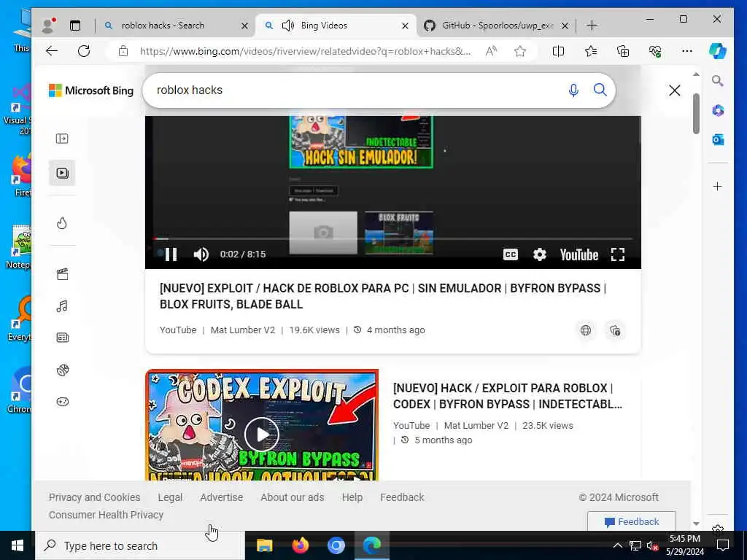
Task: View source page globe icon
Action: pos(586,330)
